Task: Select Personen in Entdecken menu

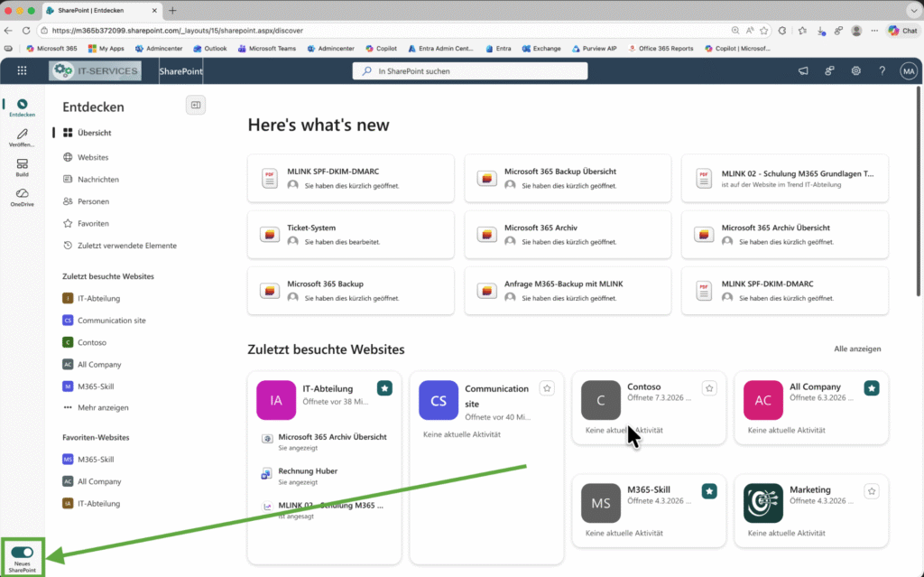Action: pyautogui.click(x=93, y=201)
